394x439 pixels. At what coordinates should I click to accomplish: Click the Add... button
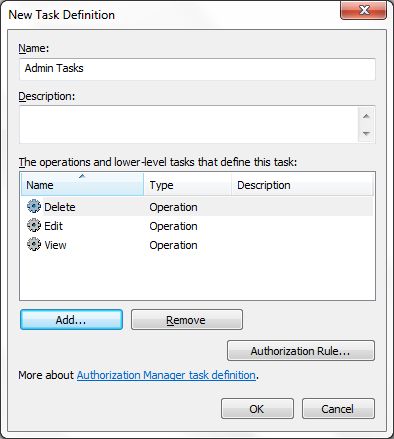(x=71, y=320)
